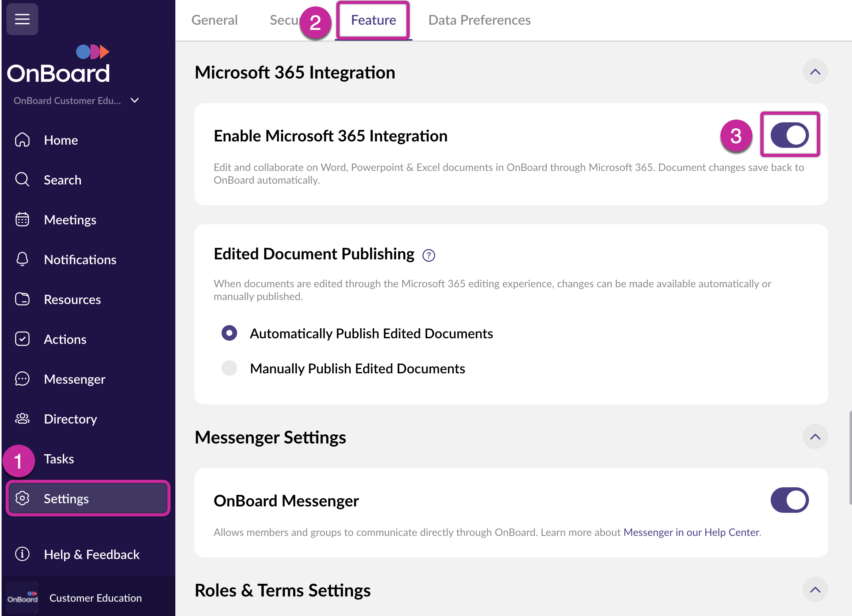852x616 pixels.
Task: Click the Search magnifier icon
Action: click(x=22, y=180)
